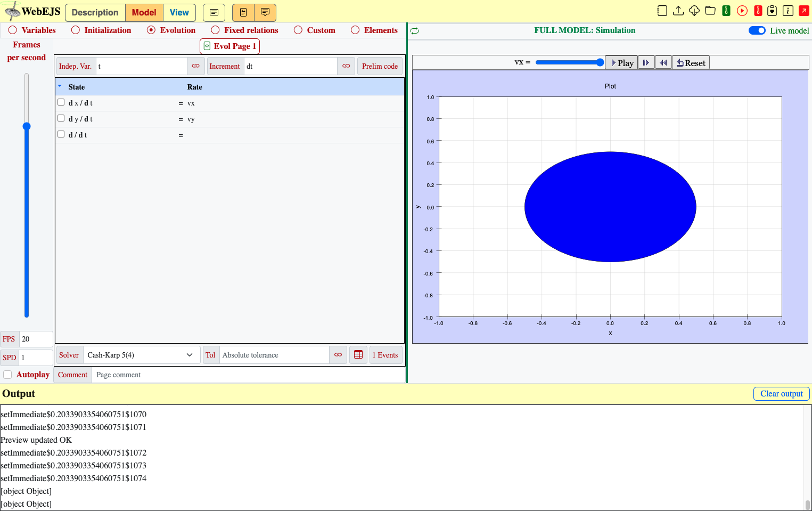
Task: Click the red zip file icon
Action: click(758, 11)
